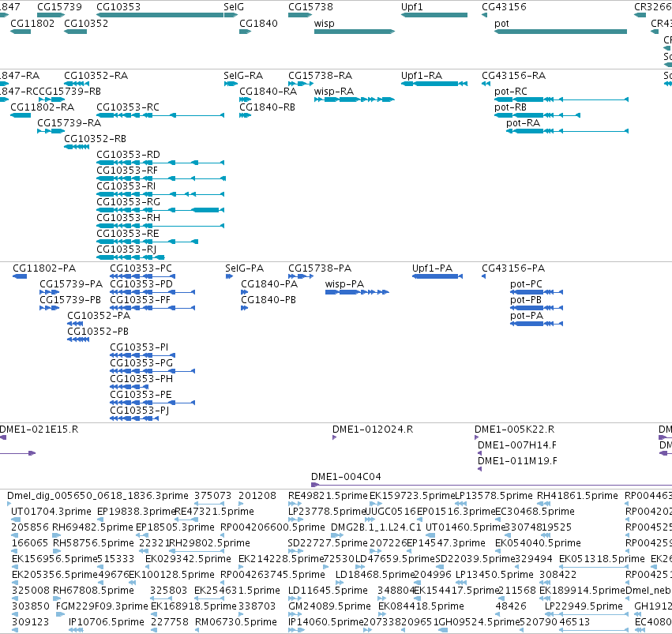Screen dimensions: 672x634
Task: Click transcript label CG1840-RB
Action: [267, 107]
